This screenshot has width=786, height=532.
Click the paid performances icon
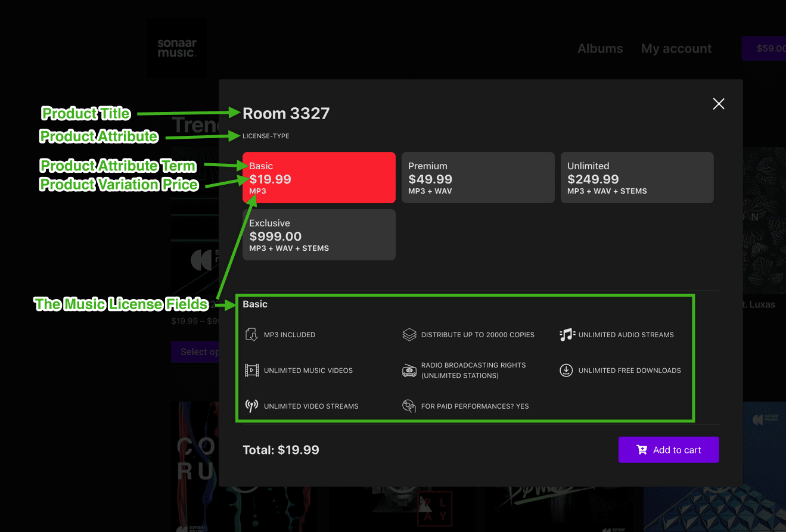click(409, 406)
